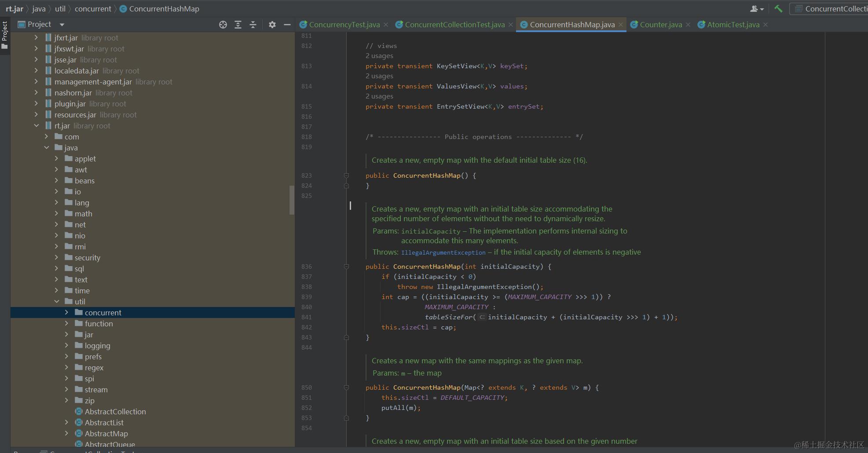The width and height of the screenshot is (868, 453).
Task: Toggle code fold at line 836 constructor
Action: 346,267
